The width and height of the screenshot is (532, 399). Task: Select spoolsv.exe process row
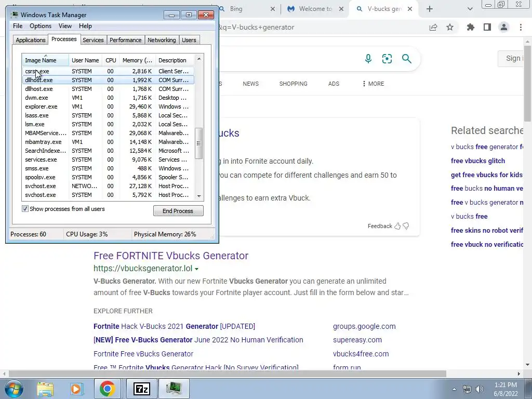point(109,177)
